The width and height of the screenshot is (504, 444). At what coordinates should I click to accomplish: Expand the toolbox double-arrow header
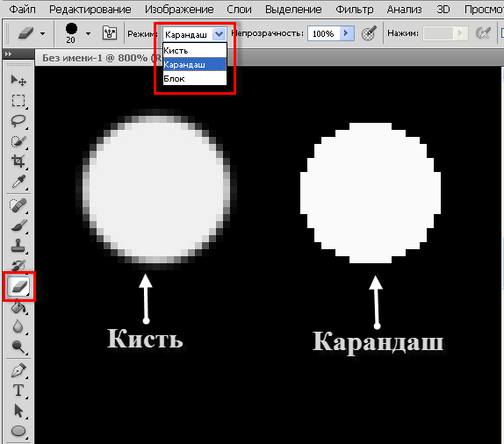click(x=9, y=54)
